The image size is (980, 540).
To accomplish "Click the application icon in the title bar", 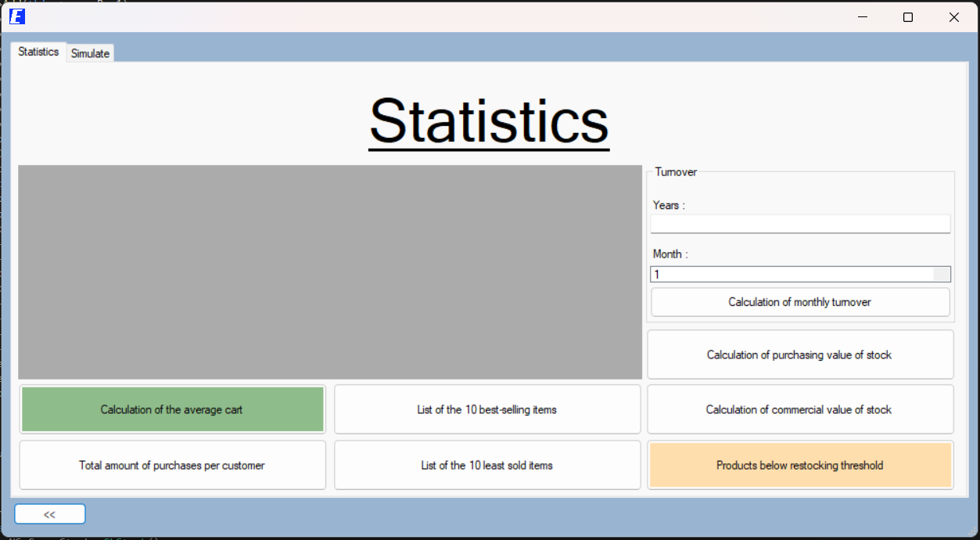I will tap(17, 16).
